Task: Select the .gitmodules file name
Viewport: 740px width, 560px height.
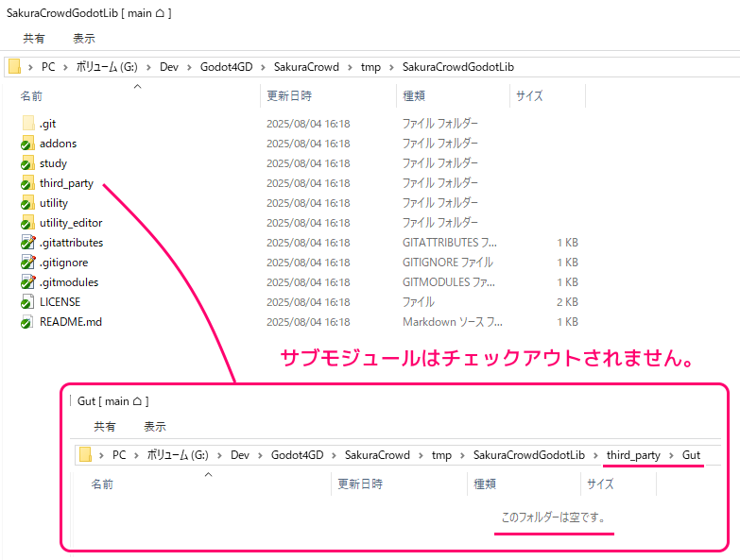Action: tap(68, 282)
